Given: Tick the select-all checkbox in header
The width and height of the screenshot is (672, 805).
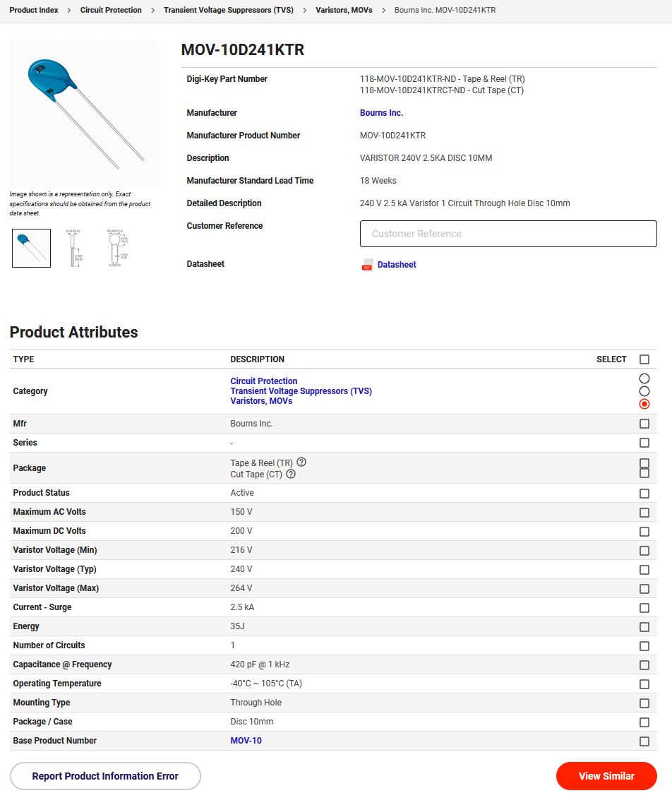Looking at the screenshot, I should pos(644,359).
